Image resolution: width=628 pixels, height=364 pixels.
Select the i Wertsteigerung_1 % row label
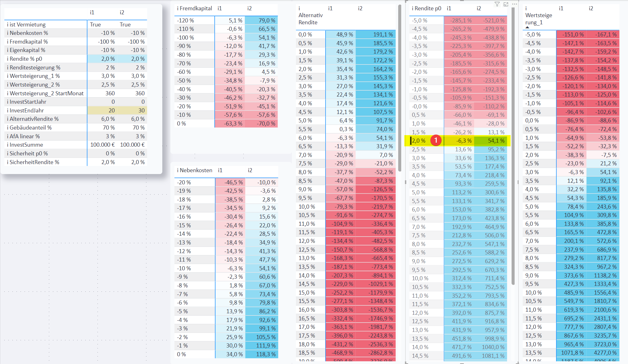click(x=33, y=76)
